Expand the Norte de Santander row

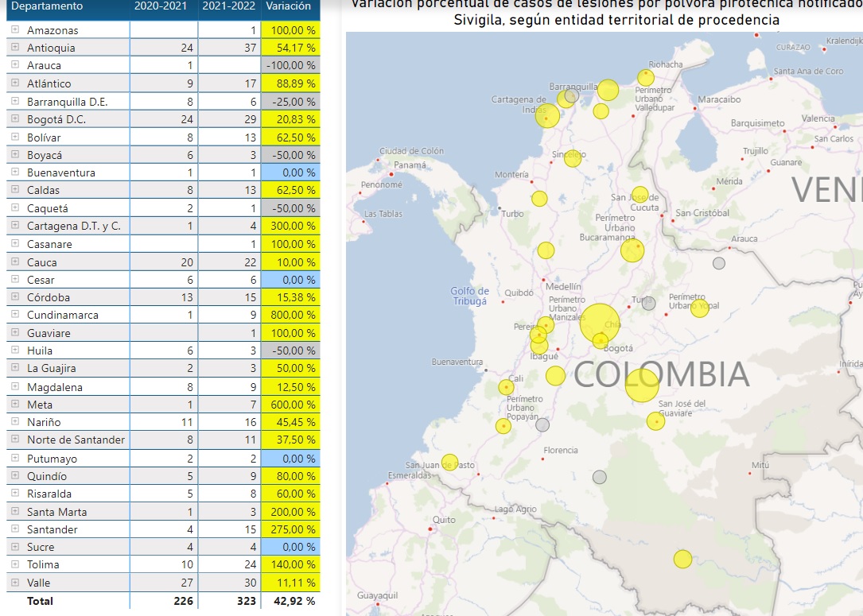tap(15, 440)
